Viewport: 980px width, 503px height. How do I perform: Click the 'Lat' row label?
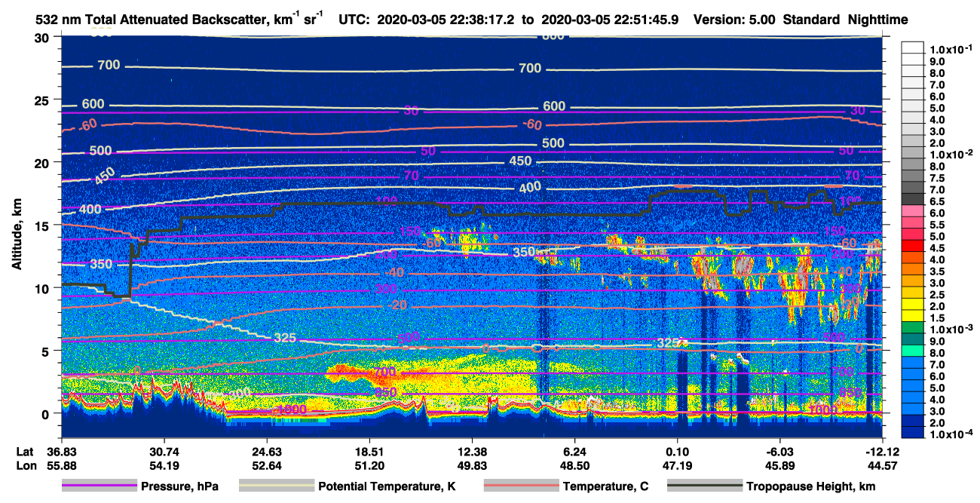tap(24, 452)
